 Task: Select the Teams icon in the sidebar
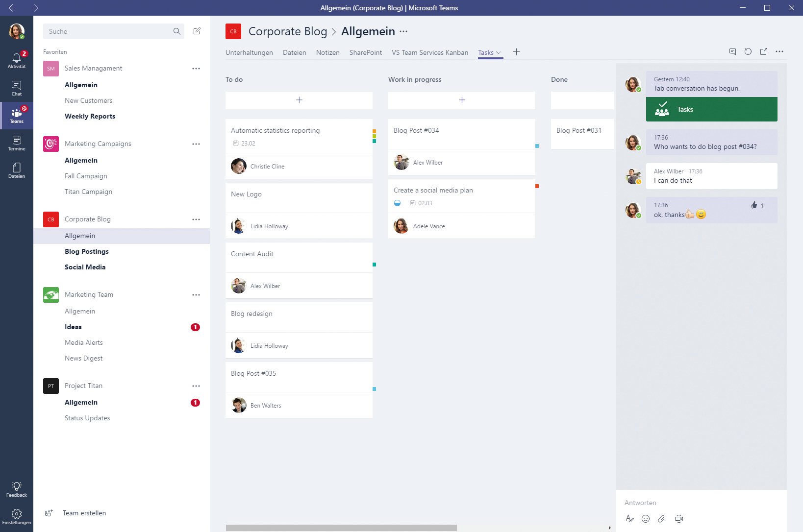coord(16,116)
